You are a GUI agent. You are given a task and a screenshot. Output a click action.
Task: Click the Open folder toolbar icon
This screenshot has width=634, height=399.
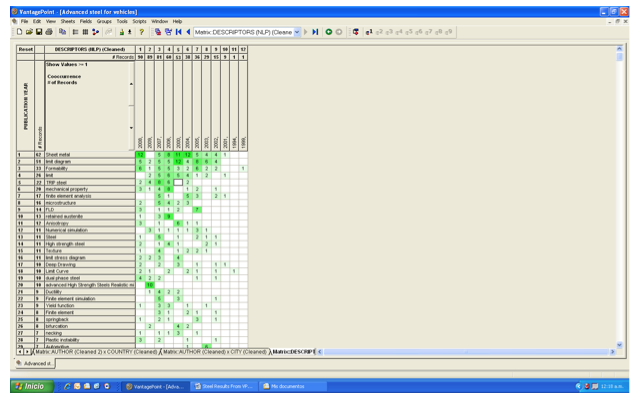[29, 32]
